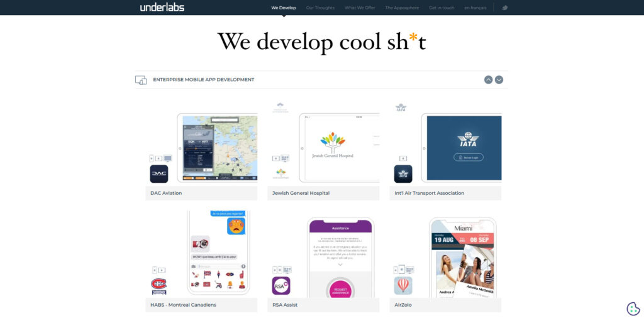The width and height of the screenshot is (644, 318).
Task: Click device icons above DAC app icon
Action: tap(160, 158)
